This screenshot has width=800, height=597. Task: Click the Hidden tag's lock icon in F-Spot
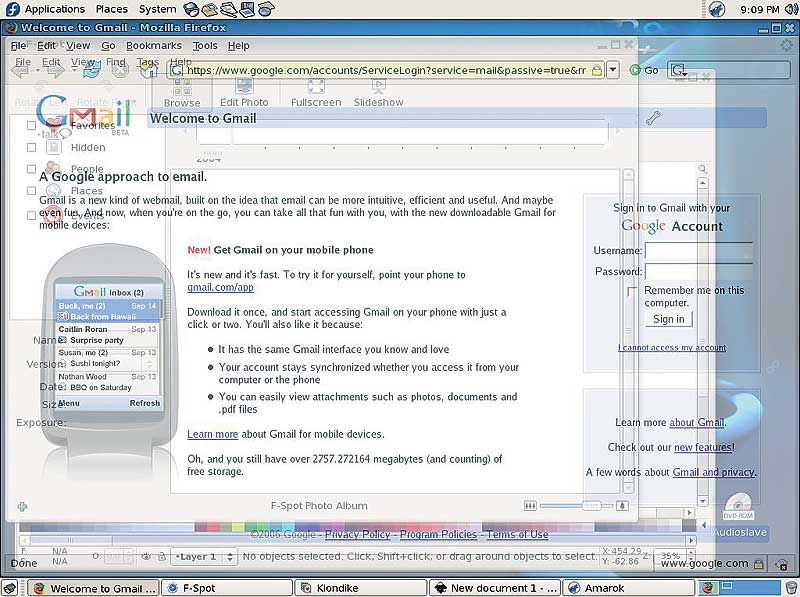[x=54, y=147]
